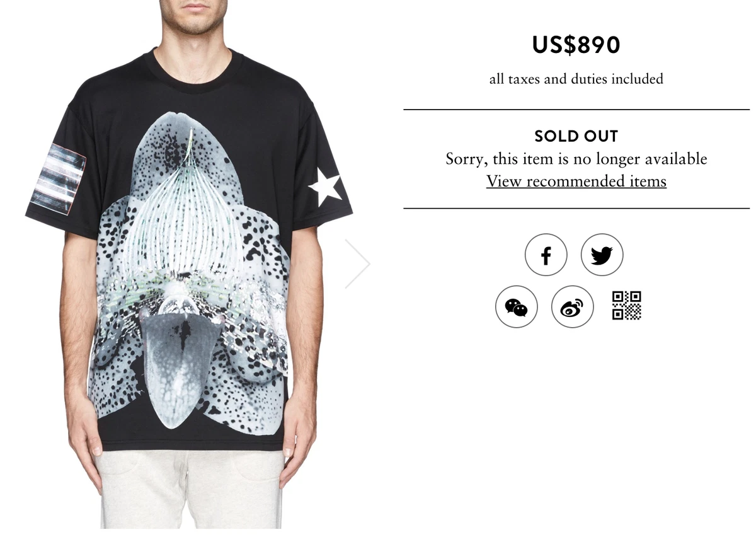
Task: Select the SOLD OUT heading
Action: [x=576, y=136]
